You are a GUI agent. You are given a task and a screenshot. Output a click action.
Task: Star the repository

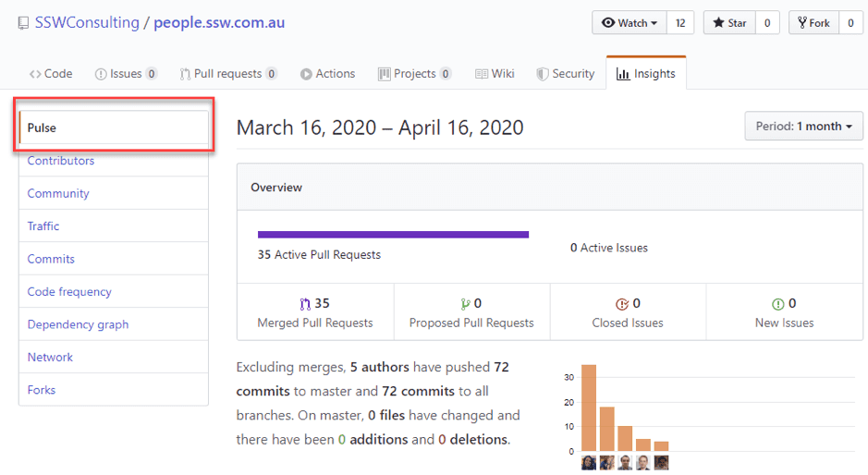coord(729,23)
